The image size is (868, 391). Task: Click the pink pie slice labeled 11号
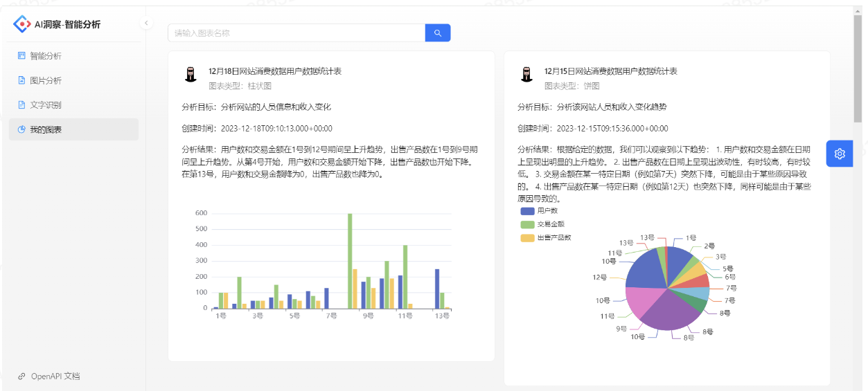point(644,303)
